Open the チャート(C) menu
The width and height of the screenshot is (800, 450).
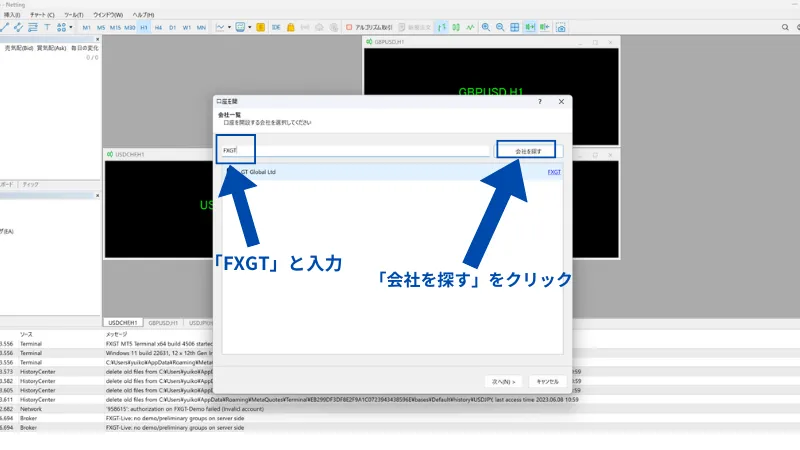tap(42, 15)
